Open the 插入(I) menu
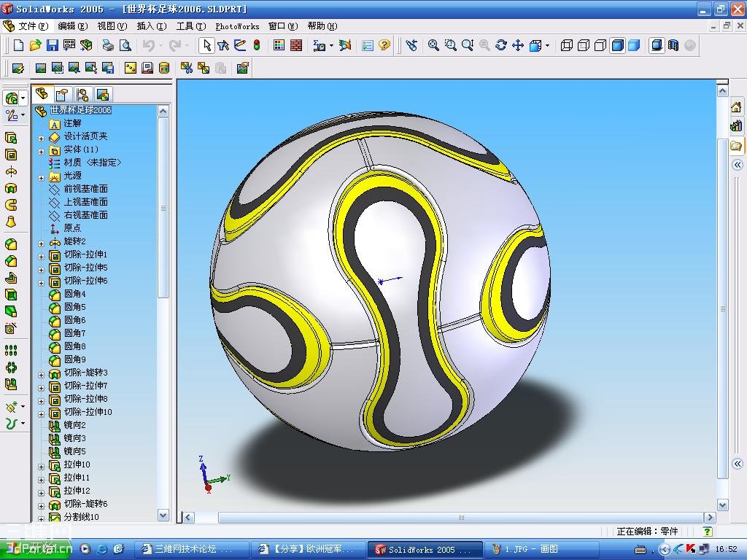Image resolution: width=747 pixels, height=560 pixels. coord(151,26)
